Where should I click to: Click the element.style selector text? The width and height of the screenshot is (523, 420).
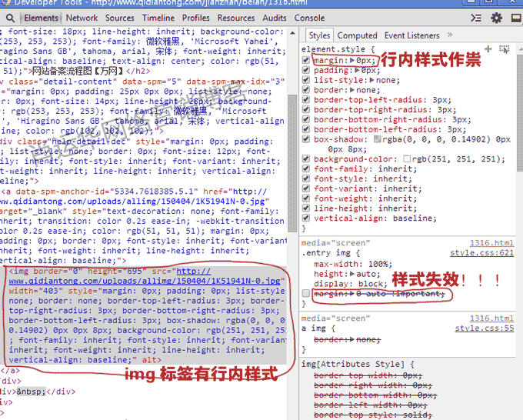coord(333,49)
